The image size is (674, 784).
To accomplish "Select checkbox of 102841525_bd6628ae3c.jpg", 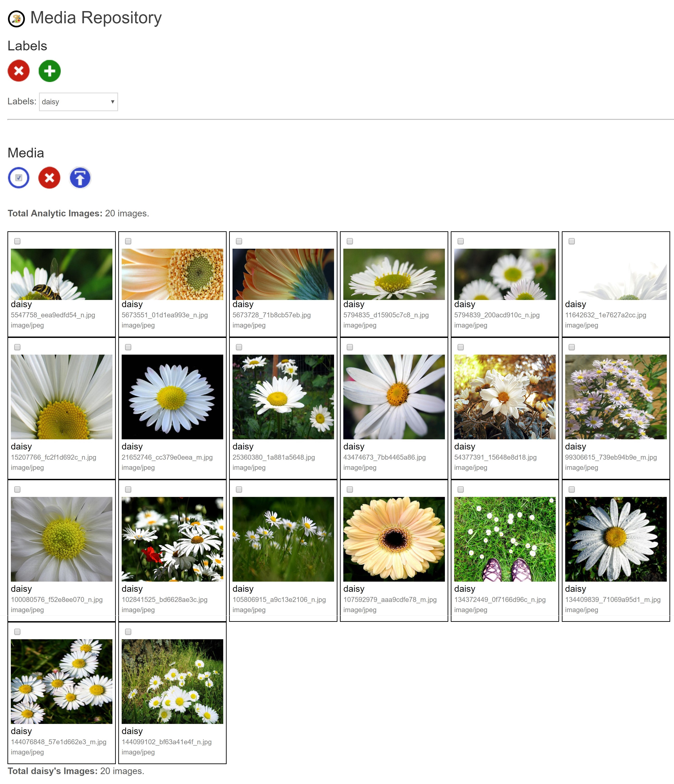I will [128, 489].
